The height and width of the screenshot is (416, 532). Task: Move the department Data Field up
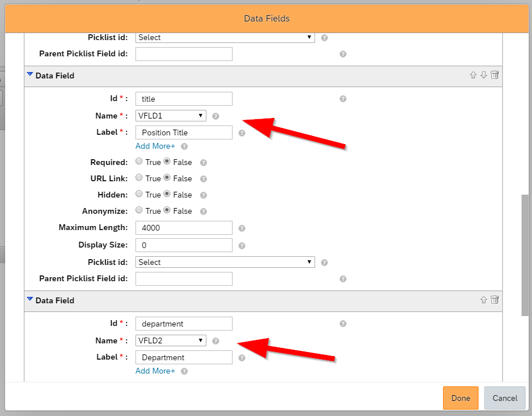tap(484, 300)
